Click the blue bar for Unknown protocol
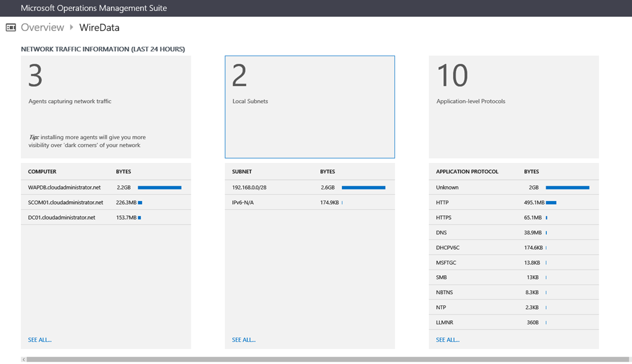Image resolution: width=632 pixels, height=364 pixels. click(567, 188)
